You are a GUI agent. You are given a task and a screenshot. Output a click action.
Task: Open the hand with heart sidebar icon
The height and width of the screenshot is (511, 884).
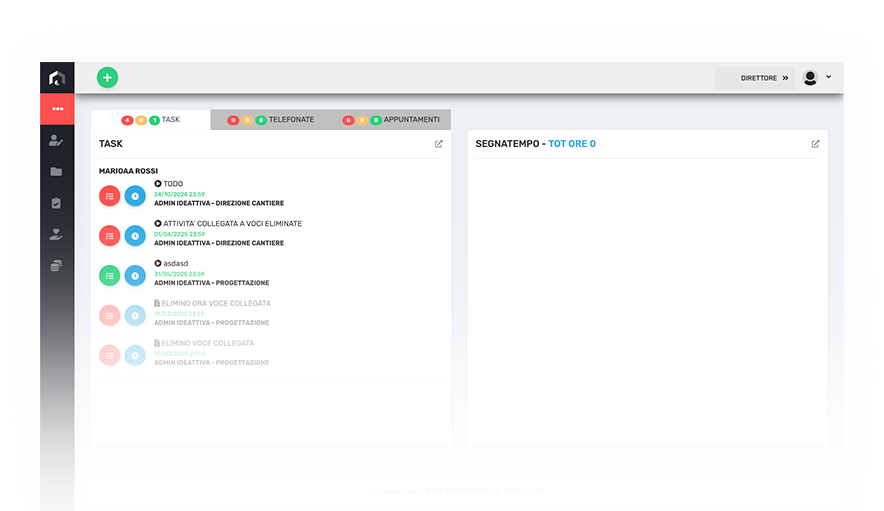tap(56, 234)
